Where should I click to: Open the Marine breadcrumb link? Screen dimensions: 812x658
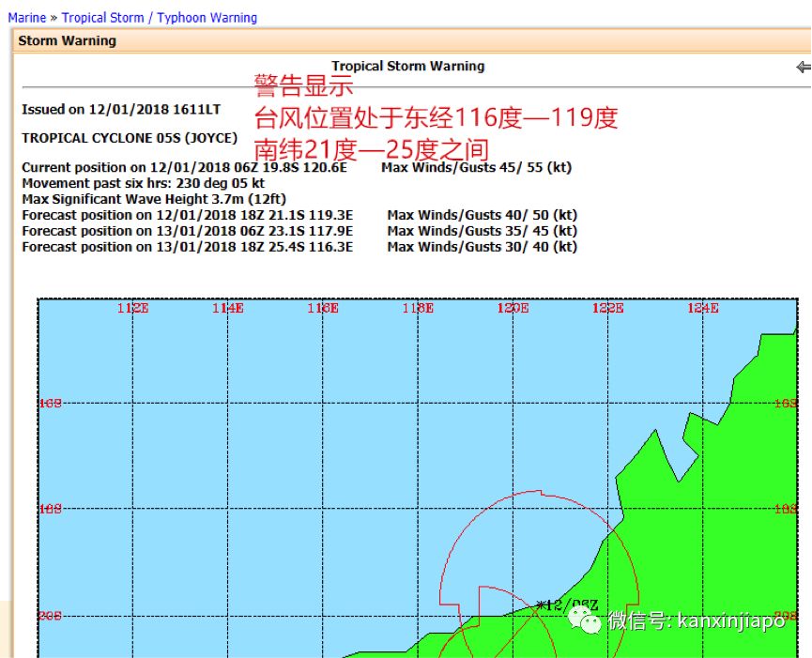(26, 18)
